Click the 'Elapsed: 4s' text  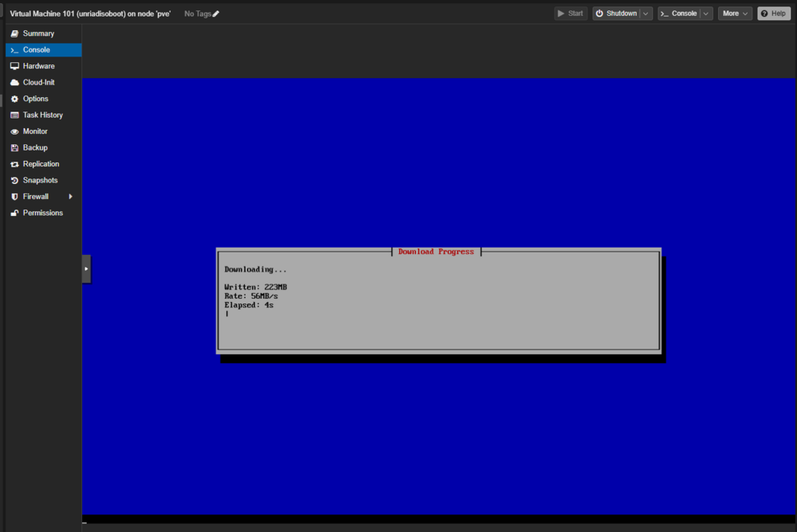point(249,305)
